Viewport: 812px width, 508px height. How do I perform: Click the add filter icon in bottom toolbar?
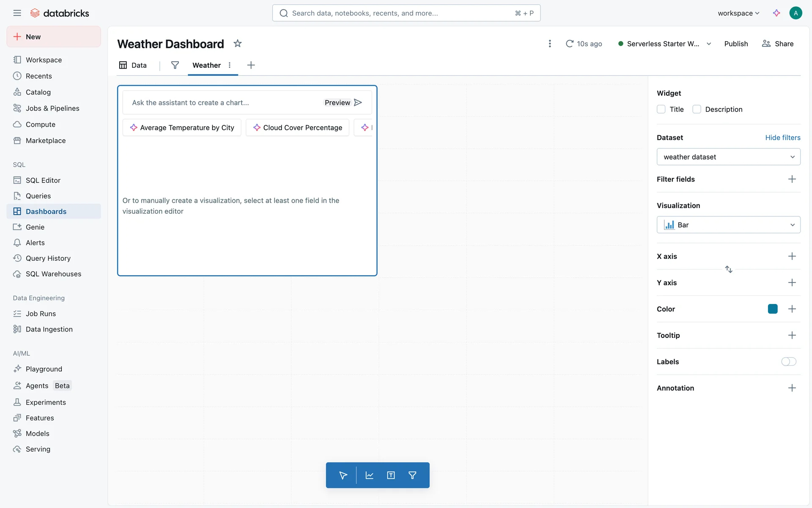pos(412,475)
